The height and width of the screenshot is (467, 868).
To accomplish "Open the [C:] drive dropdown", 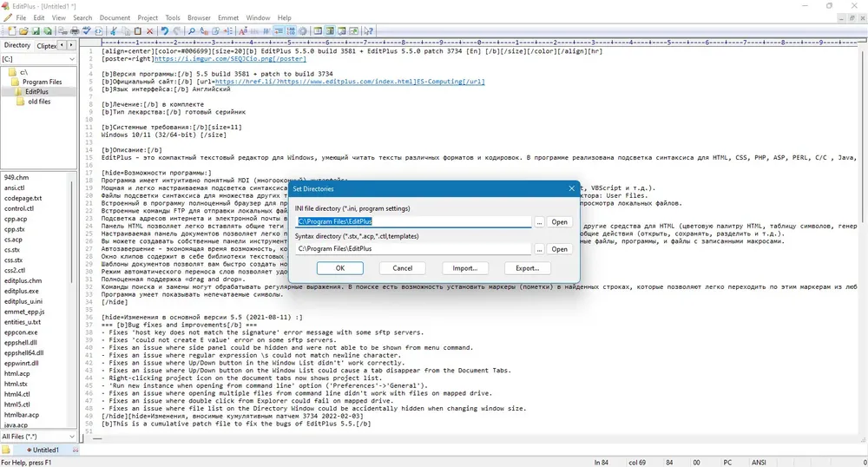I will click(x=38, y=59).
